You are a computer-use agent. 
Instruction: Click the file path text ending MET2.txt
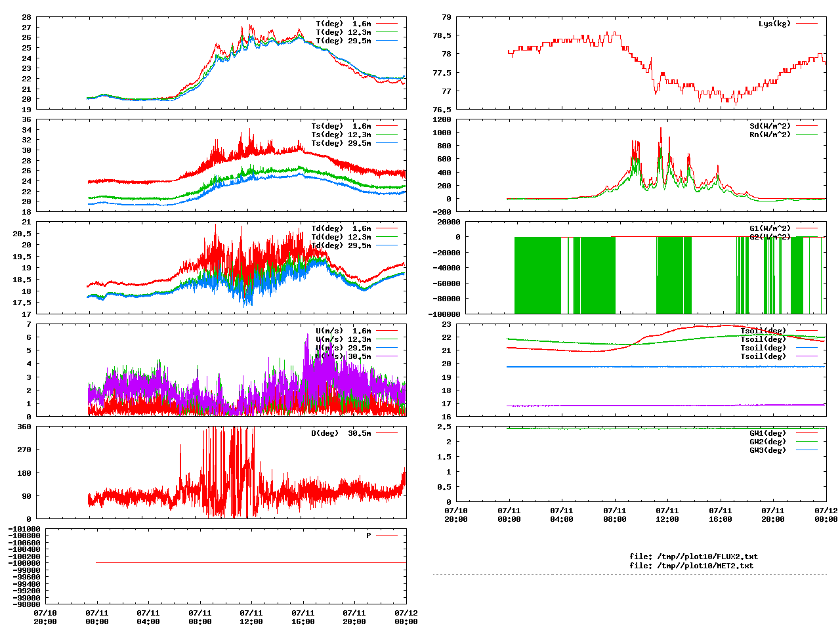(691, 566)
